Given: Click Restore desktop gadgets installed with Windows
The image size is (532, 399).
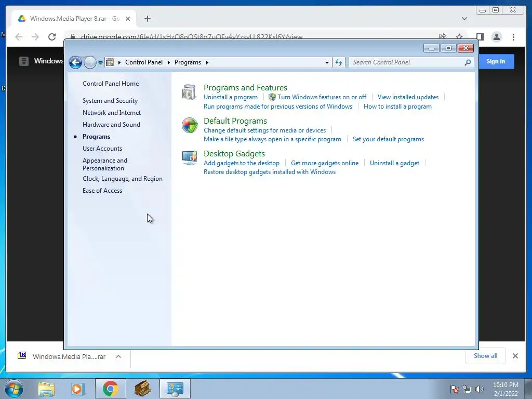Looking at the screenshot, I should 270,172.
